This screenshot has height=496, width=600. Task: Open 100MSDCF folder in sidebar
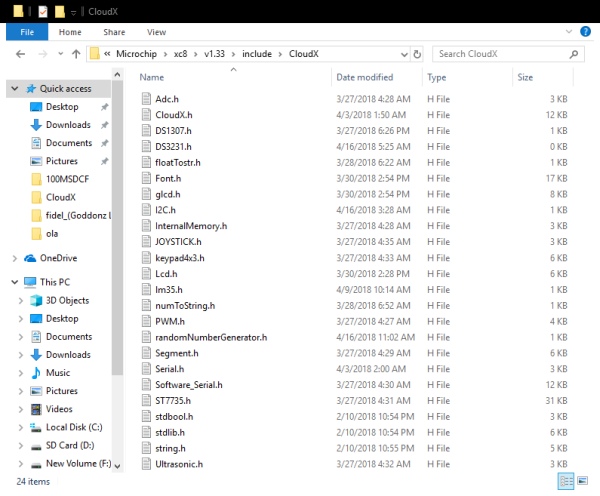(67, 179)
